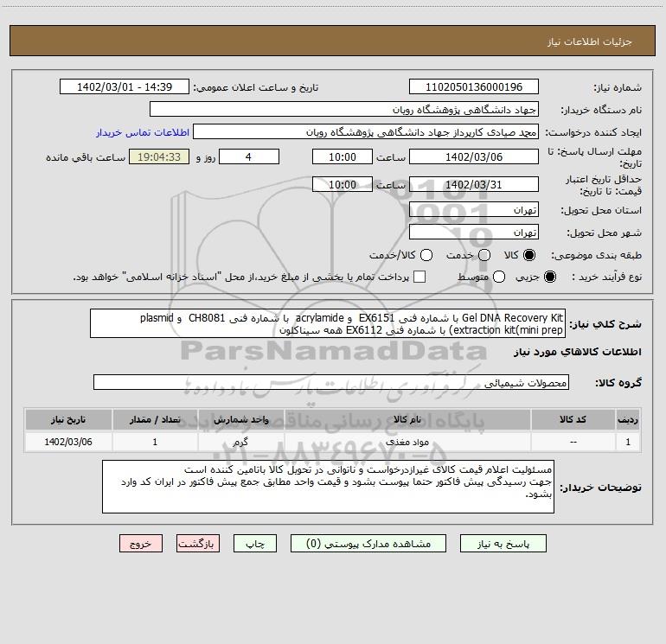Click the -- item code cell
Screen dimensions: 666x644
click(573, 442)
